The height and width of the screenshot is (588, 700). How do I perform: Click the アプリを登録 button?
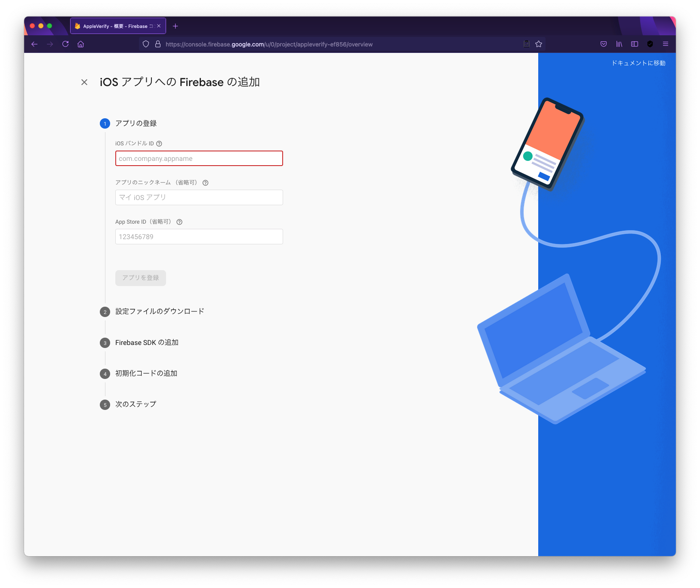click(x=141, y=278)
